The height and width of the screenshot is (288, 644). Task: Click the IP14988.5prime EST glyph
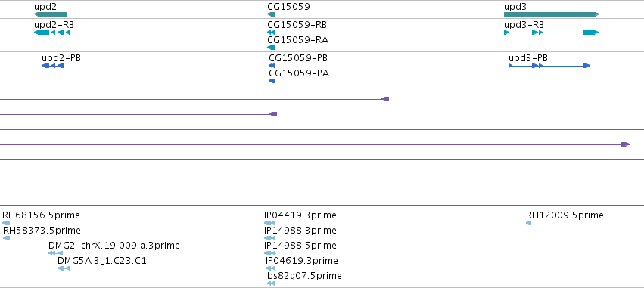[270, 253]
